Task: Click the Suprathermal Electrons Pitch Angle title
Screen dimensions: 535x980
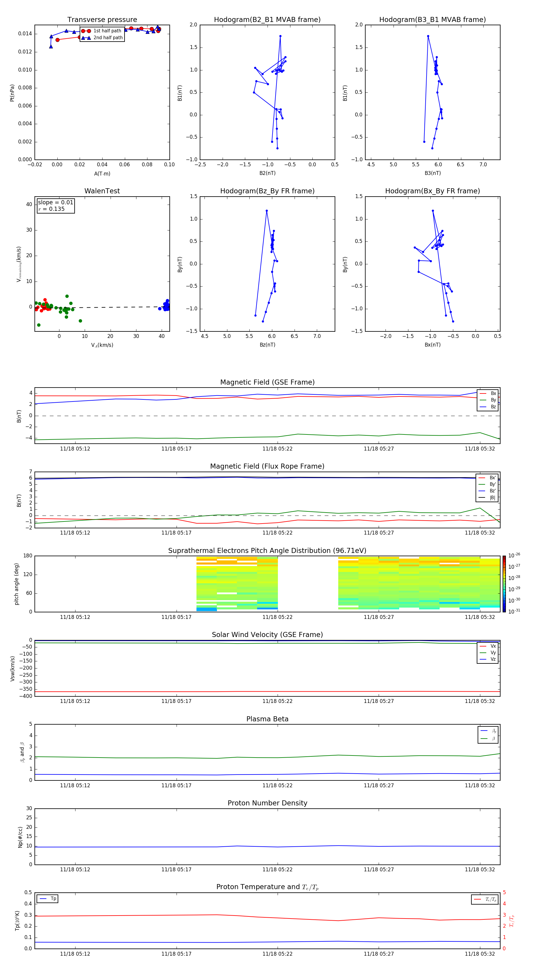Action: 267,551
